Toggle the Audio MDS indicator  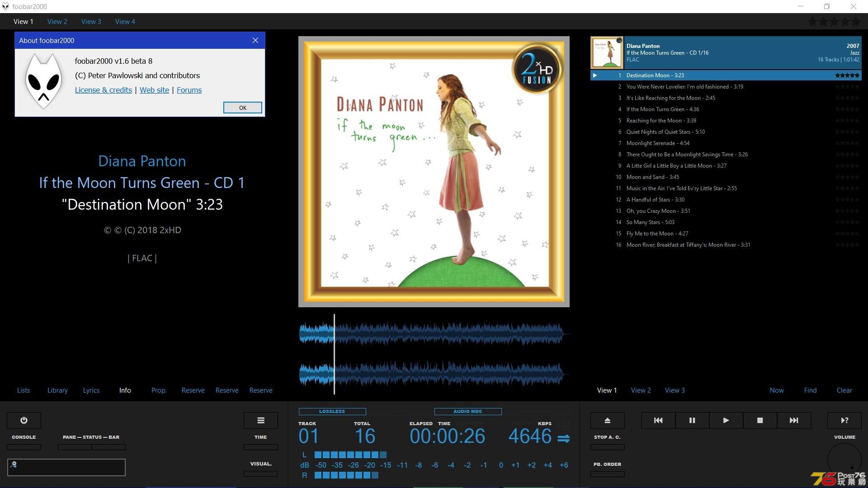coord(468,411)
